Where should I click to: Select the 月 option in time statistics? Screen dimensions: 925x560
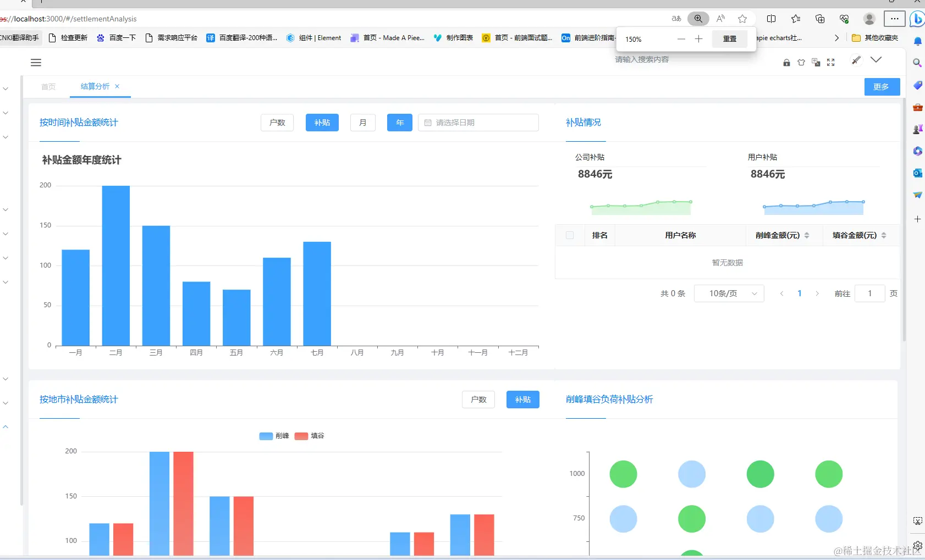[363, 123]
